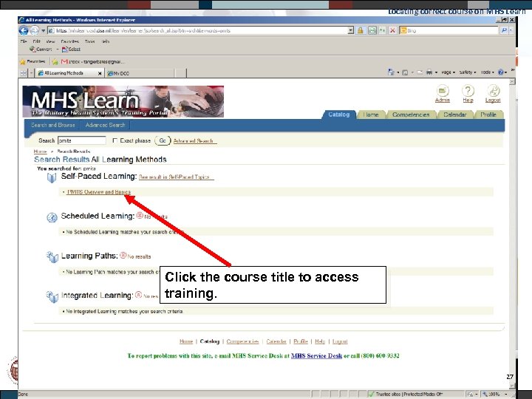Click the Read Mail command bar icon

420,72
